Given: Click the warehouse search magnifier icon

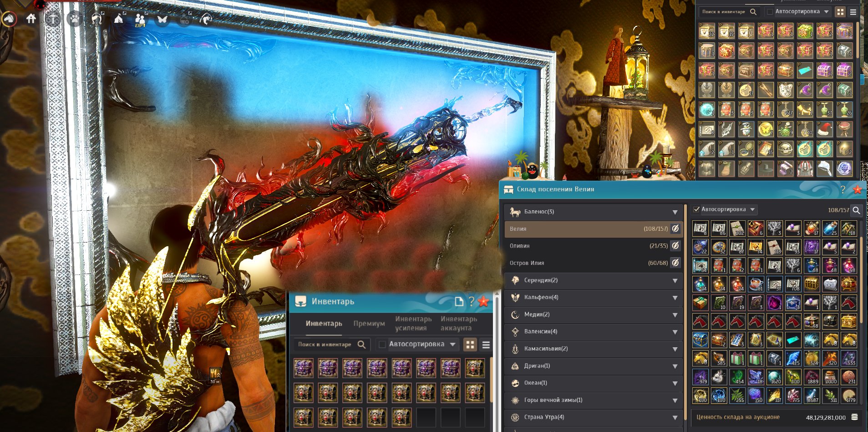Looking at the screenshot, I should (856, 210).
